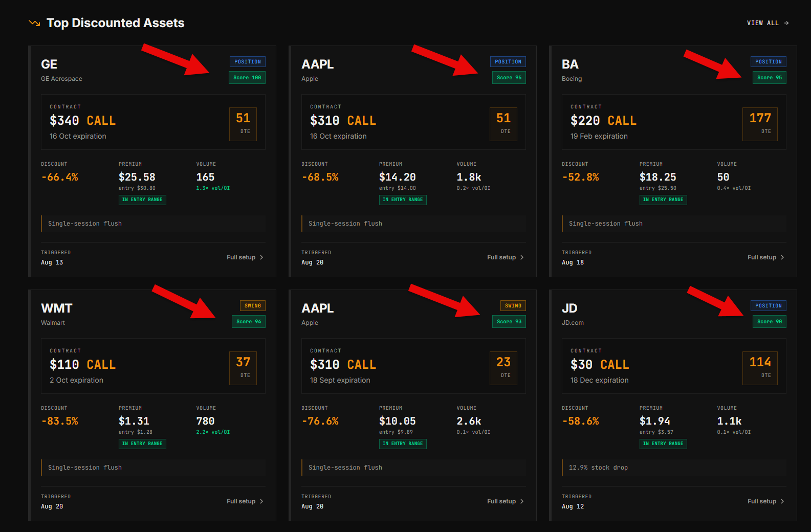The width and height of the screenshot is (811, 532).
Task: Click the Top Discounted Assets heading
Action: point(116,23)
